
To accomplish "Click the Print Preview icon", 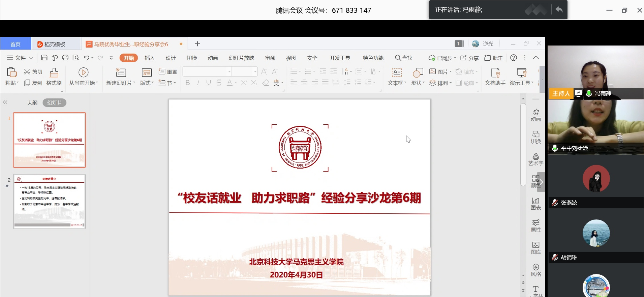I will point(76,58).
